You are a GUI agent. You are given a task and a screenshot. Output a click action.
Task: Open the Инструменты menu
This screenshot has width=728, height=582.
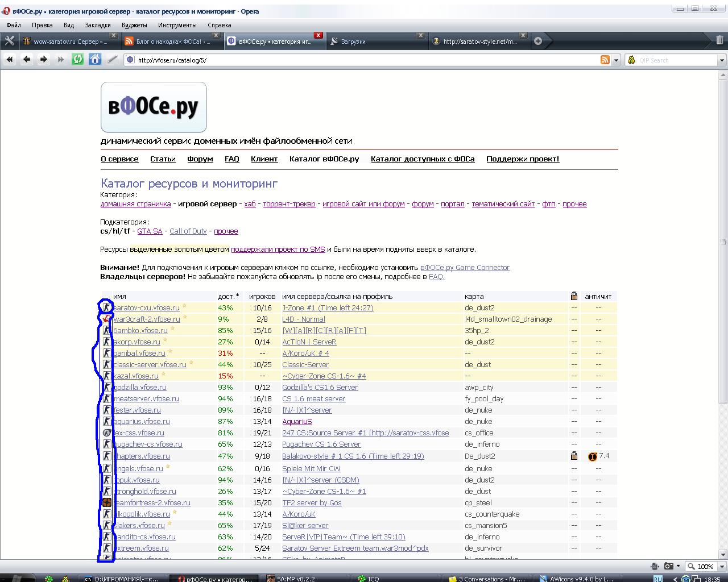(177, 25)
